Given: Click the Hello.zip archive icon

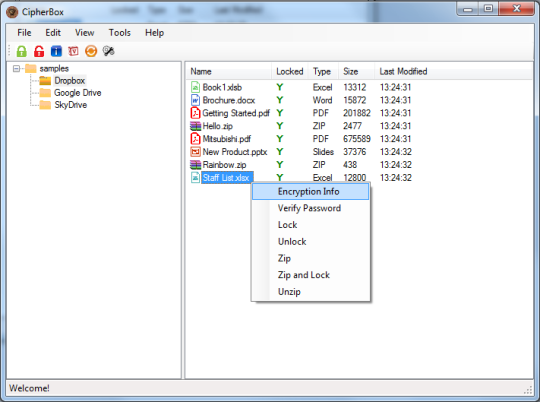Looking at the screenshot, I should [x=195, y=126].
